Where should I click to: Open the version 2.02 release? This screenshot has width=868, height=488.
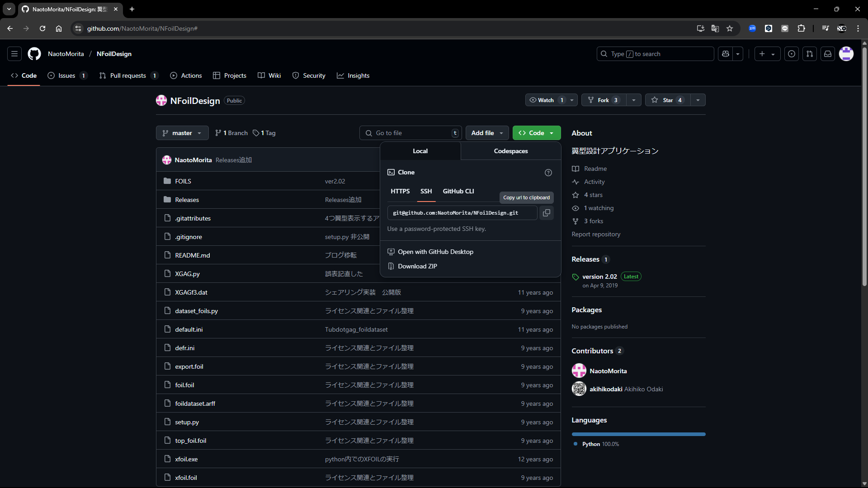[599, 277]
